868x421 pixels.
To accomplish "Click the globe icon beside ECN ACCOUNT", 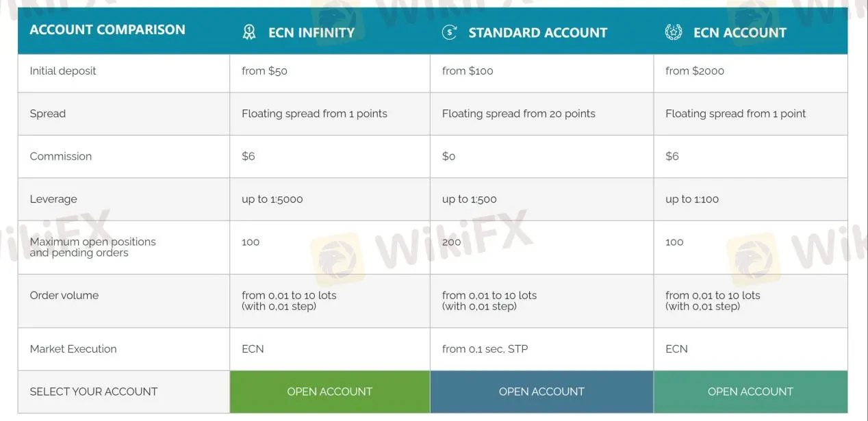I will 674,31.
